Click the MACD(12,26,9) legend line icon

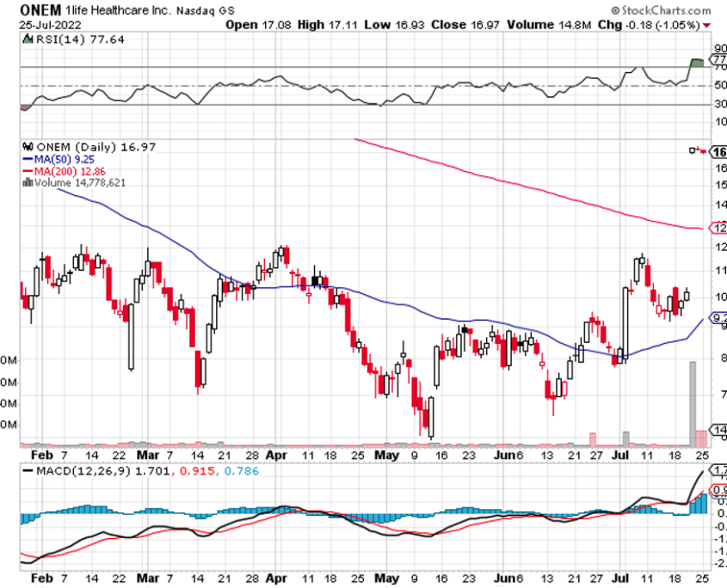pos(26,472)
